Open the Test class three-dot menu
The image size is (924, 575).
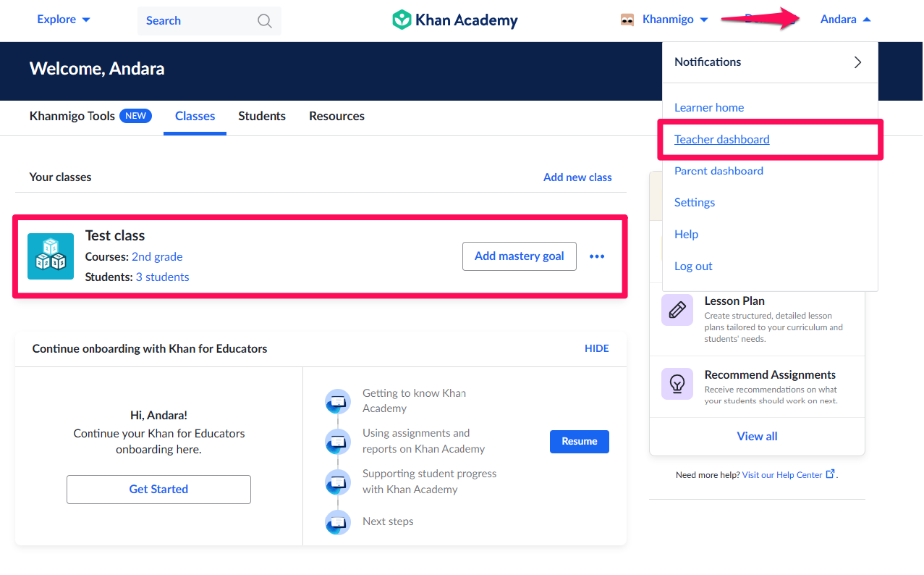point(597,256)
